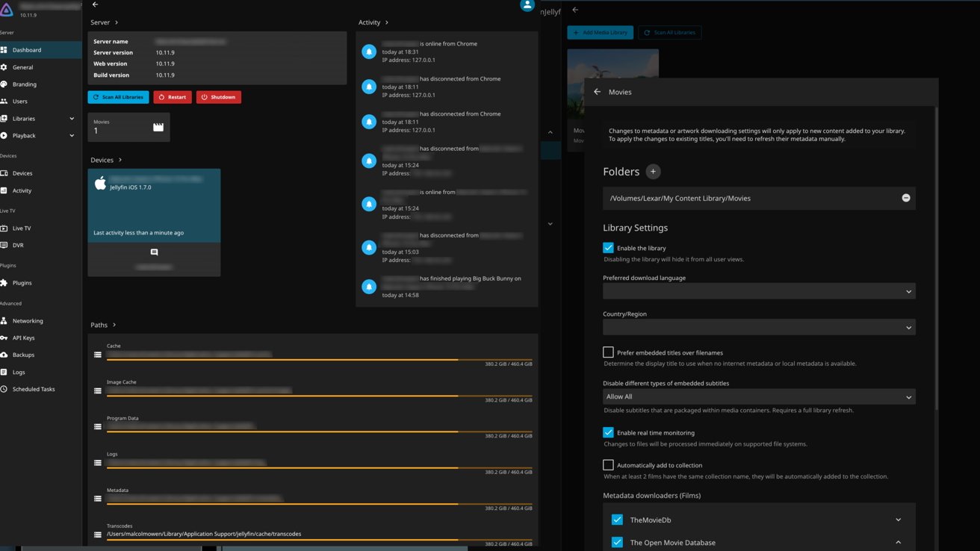Click the Metadata path list icon
This screenshot has height=551, width=980.
pyautogui.click(x=98, y=499)
